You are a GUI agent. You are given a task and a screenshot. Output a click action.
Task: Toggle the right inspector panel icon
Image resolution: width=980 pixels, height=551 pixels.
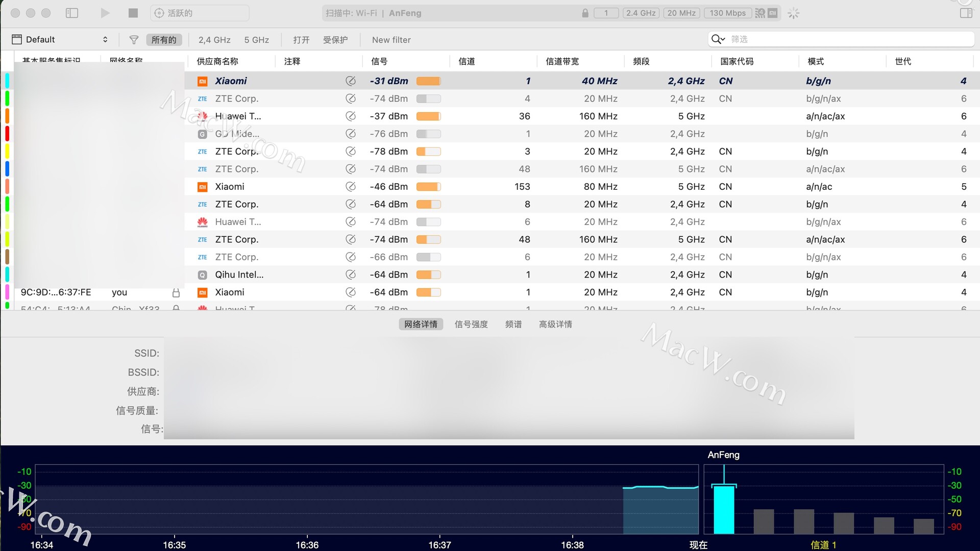tap(966, 13)
